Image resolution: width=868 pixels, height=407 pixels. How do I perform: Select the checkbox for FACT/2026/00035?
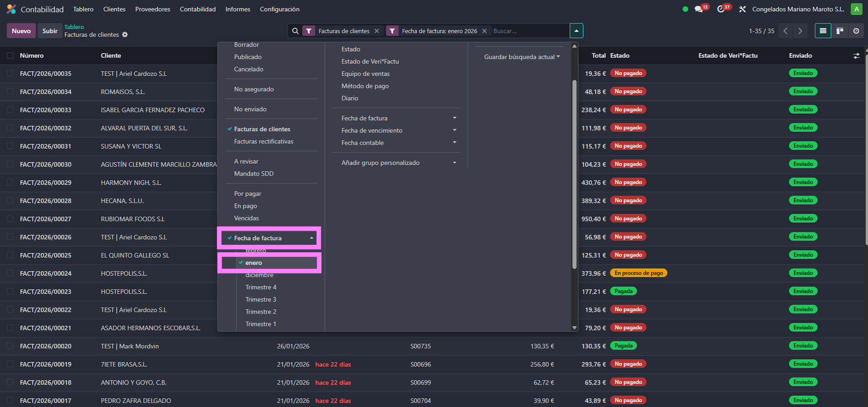click(x=10, y=74)
